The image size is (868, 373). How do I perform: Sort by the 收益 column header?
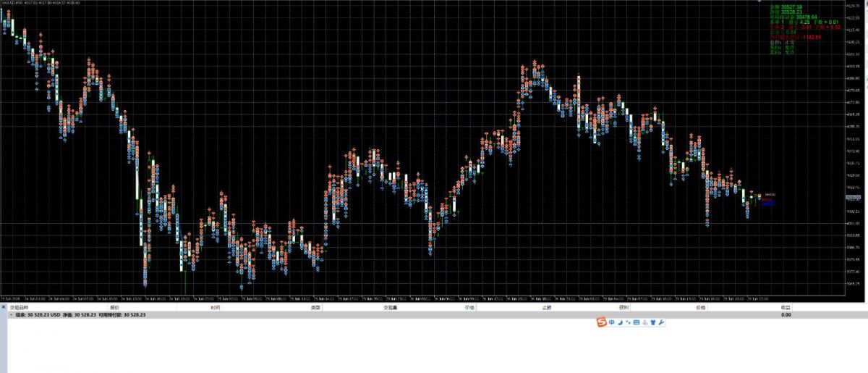click(x=786, y=307)
